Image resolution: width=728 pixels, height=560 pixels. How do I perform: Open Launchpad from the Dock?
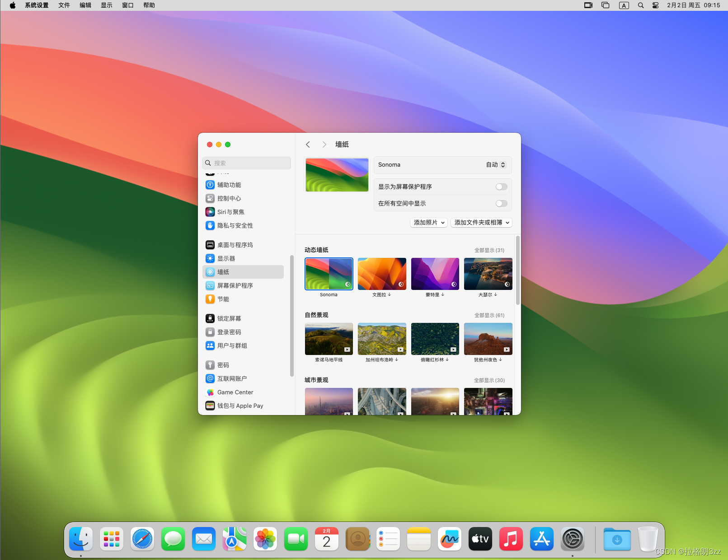tap(112, 539)
